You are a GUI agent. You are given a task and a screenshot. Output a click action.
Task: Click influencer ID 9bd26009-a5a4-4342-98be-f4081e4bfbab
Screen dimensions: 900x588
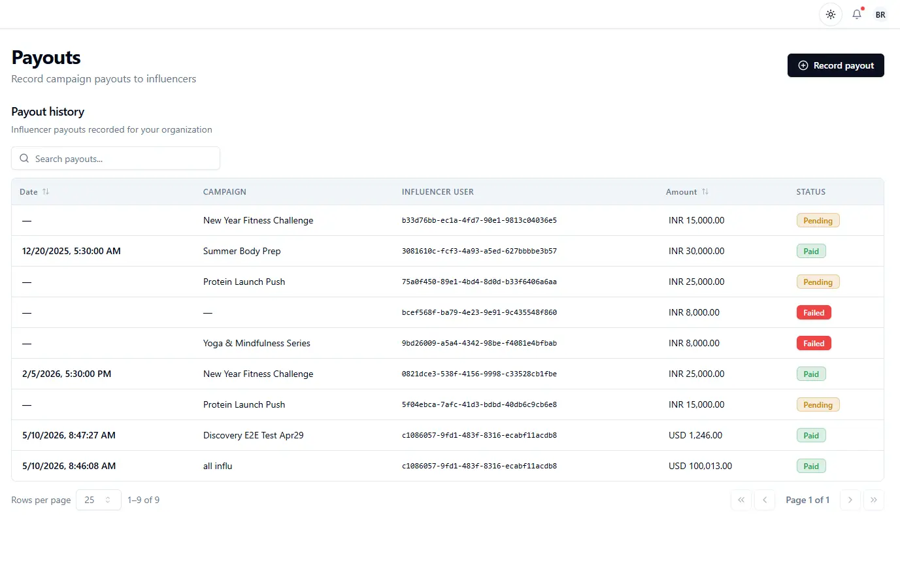(x=479, y=343)
